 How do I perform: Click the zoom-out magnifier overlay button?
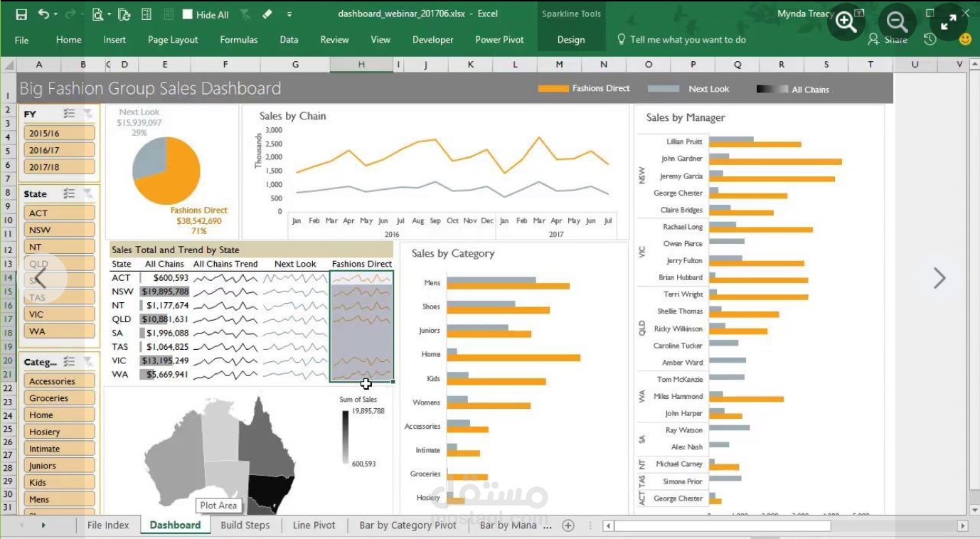tap(897, 22)
